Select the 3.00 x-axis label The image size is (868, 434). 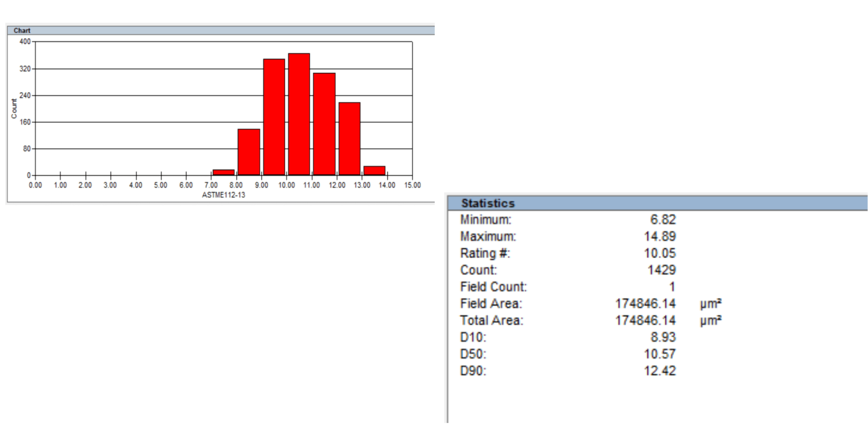(110, 185)
